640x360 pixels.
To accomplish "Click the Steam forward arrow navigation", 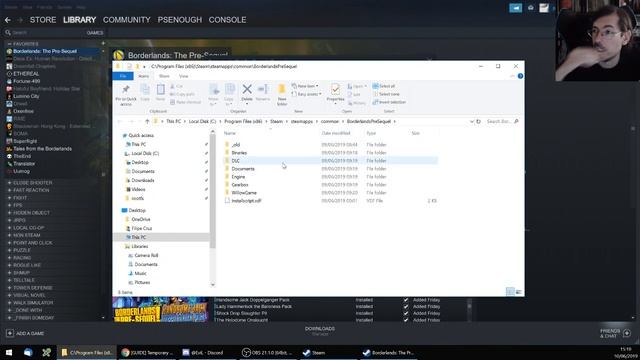I will coord(20,20).
